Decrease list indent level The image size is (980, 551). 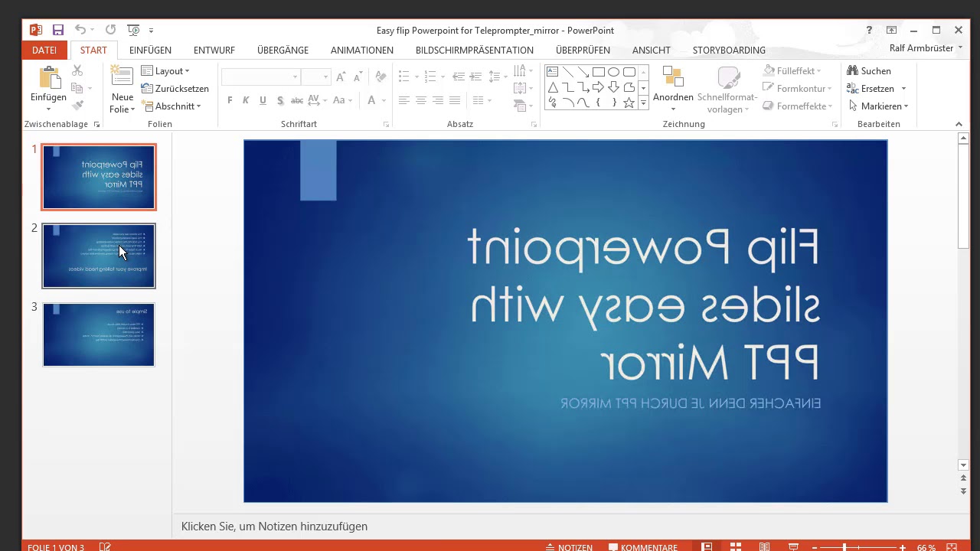(458, 77)
